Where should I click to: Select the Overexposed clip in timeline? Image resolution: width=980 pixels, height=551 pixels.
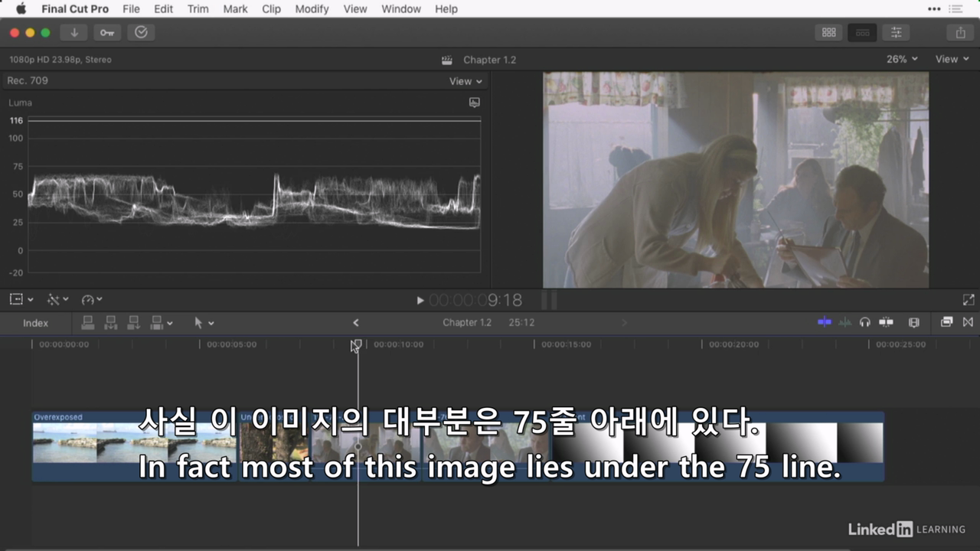(x=134, y=446)
